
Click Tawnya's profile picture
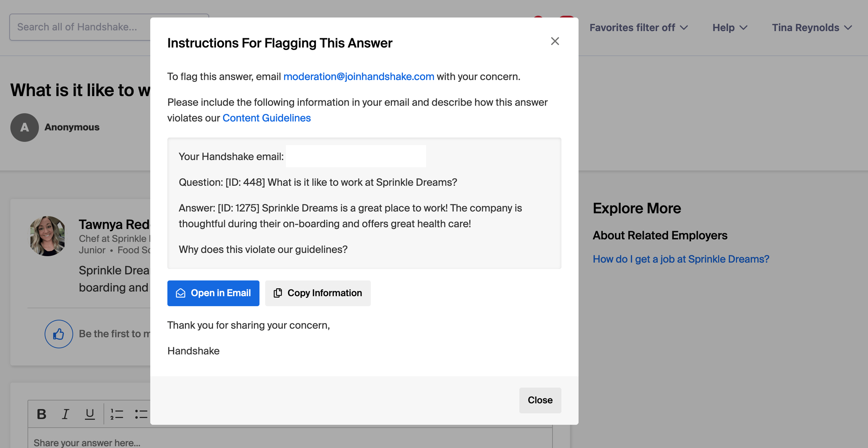click(47, 236)
